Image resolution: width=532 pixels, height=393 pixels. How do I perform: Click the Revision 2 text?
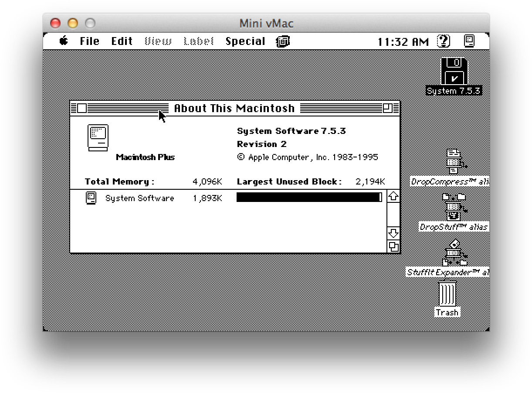pos(262,144)
